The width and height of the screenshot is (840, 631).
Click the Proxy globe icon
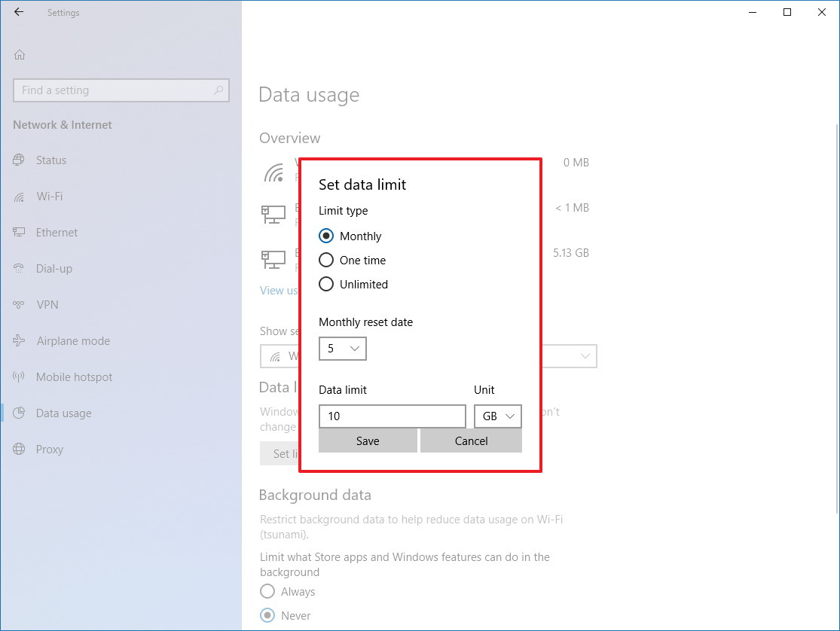pos(20,450)
